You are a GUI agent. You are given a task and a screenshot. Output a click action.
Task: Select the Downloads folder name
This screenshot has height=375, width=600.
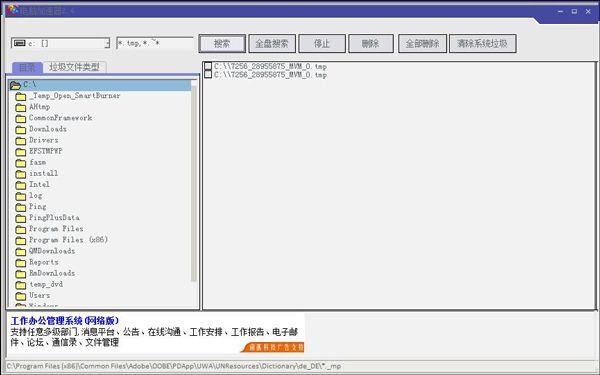point(48,129)
